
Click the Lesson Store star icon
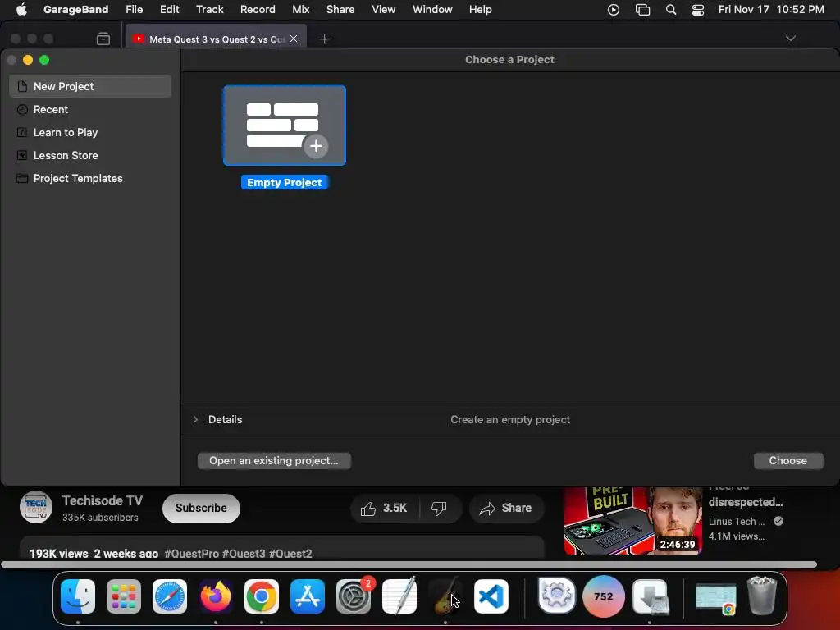pos(22,155)
